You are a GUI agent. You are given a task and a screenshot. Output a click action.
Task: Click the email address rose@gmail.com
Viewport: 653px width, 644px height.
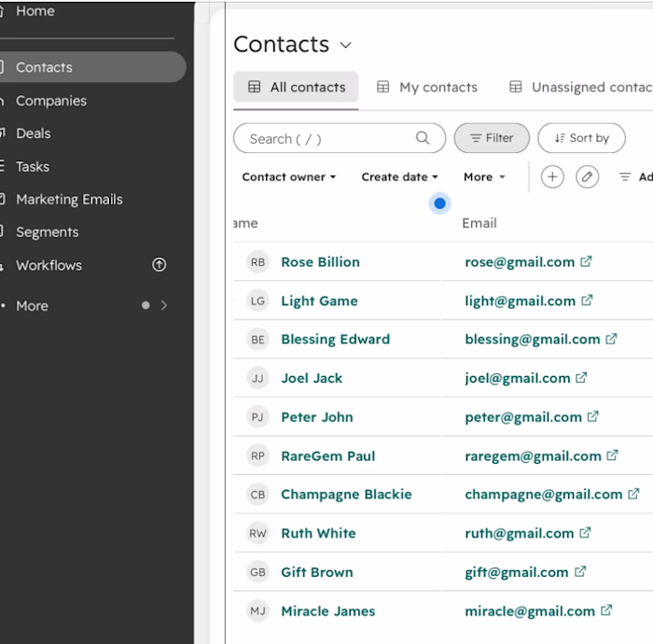[520, 262]
